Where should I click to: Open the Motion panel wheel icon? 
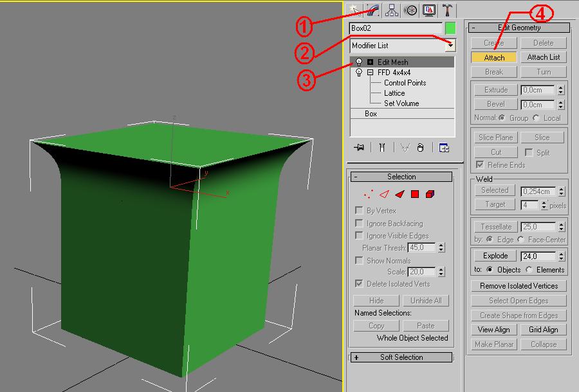410,10
